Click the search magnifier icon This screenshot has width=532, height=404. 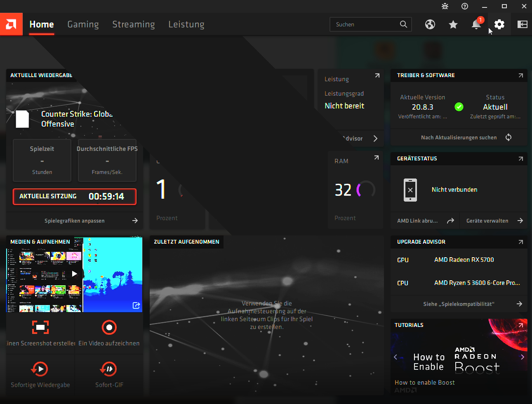[x=404, y=24]
